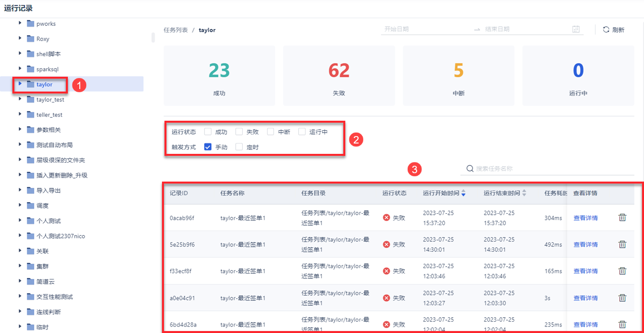The height and width of the screenshot is (333, 644).
Task: Check the 成功 status filter
Action: tap(208, 132)
